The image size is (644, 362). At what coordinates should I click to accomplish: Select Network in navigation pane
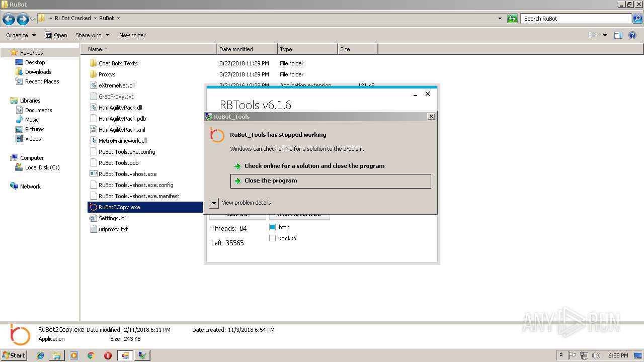click(30, 187)
